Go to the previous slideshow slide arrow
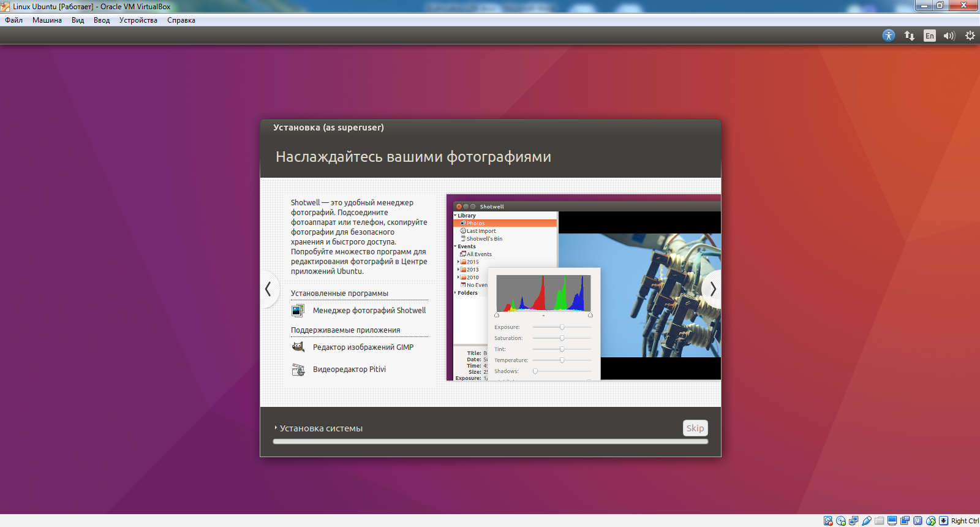This screenshot has width=980, height=527. (x=268, y=289)
